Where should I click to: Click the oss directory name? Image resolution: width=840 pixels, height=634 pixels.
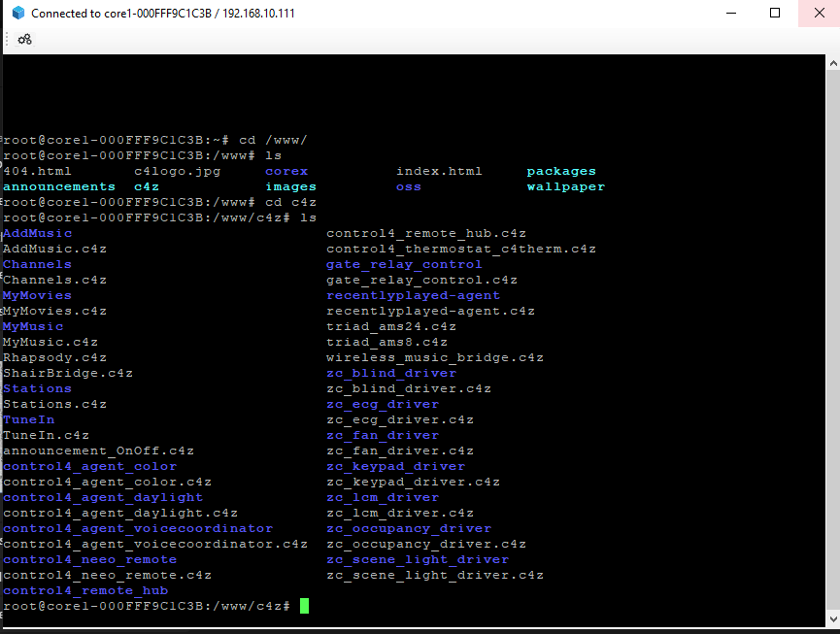(x=409, y=186)
